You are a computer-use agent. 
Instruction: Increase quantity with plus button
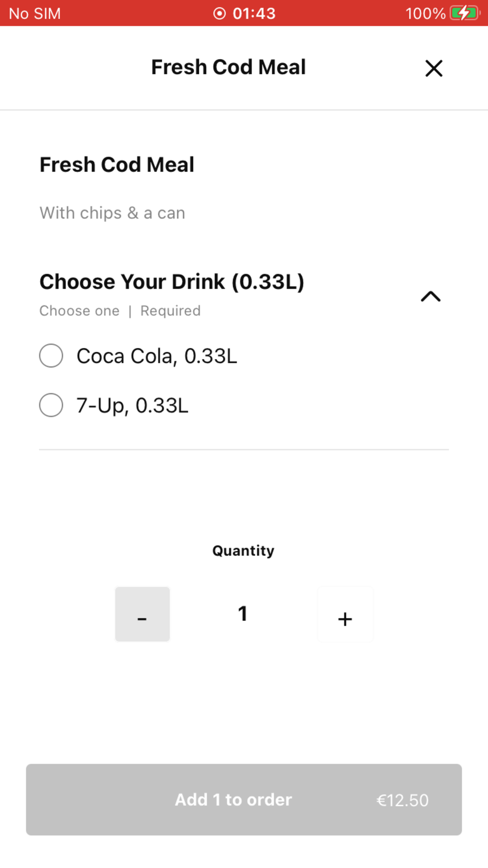[345, 614]
